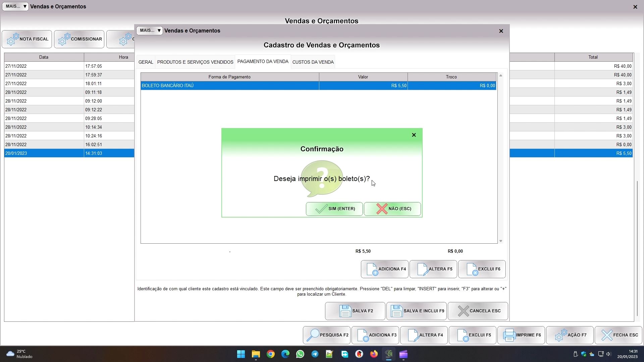The image size is (644, 362).
Task: Expand the MAIS... dropdown in the main window
Action: (15, 6)
